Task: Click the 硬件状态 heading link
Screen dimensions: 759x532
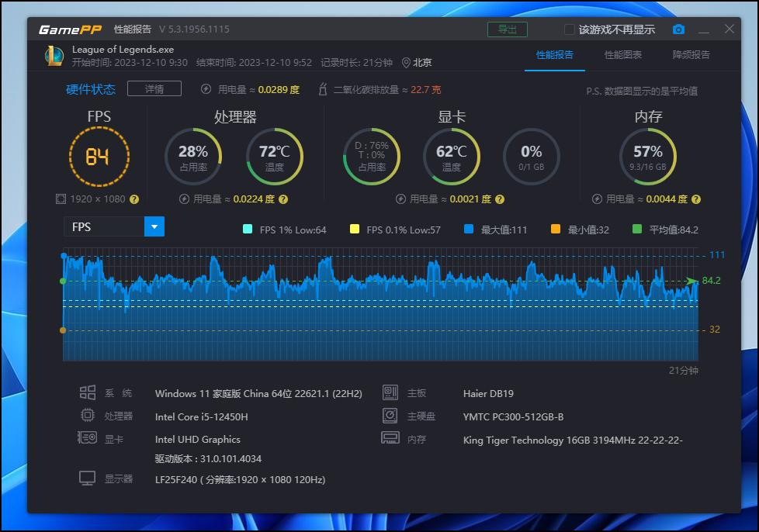Action: (x=91, y=89)
